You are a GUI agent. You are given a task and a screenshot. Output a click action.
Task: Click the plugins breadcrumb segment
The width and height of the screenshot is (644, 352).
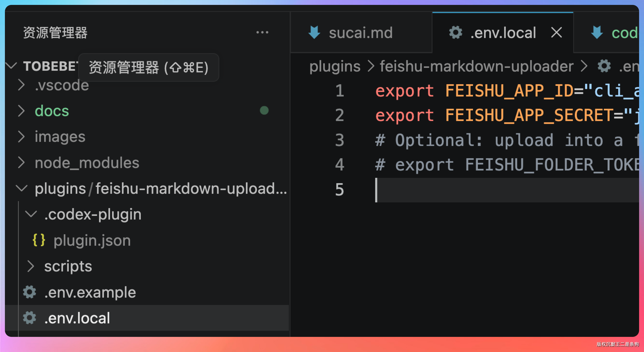click(x=335, y=66)
